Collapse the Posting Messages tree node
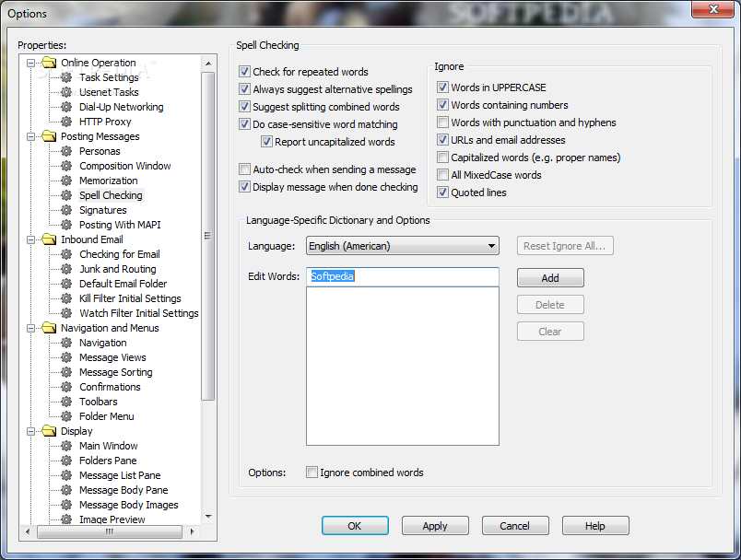This screenshot has width=741, height=560. (x=30, y=136)
